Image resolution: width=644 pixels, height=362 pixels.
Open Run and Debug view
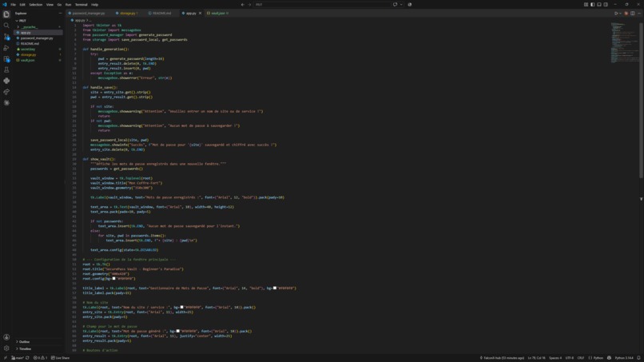click(x=6, y=48)
